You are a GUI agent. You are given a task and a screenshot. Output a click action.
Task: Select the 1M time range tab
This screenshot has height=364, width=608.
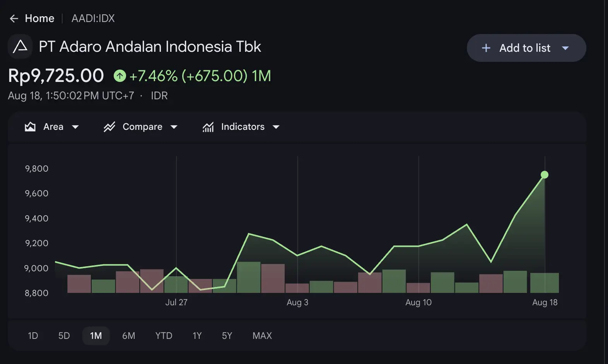click(x=96, y=336)
